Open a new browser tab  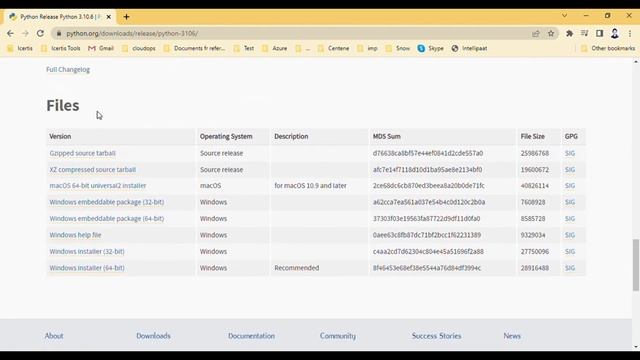[x=127, y=17]
